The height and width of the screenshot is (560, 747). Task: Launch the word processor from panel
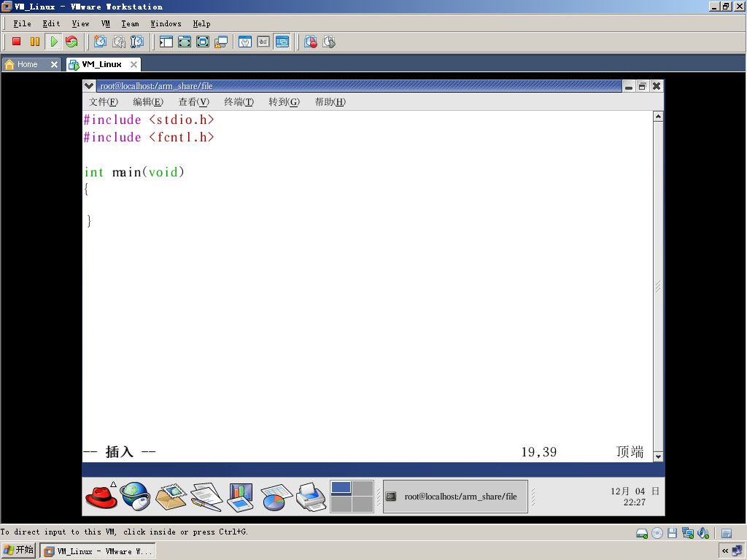pyautogui.click(x=206, y=497)
